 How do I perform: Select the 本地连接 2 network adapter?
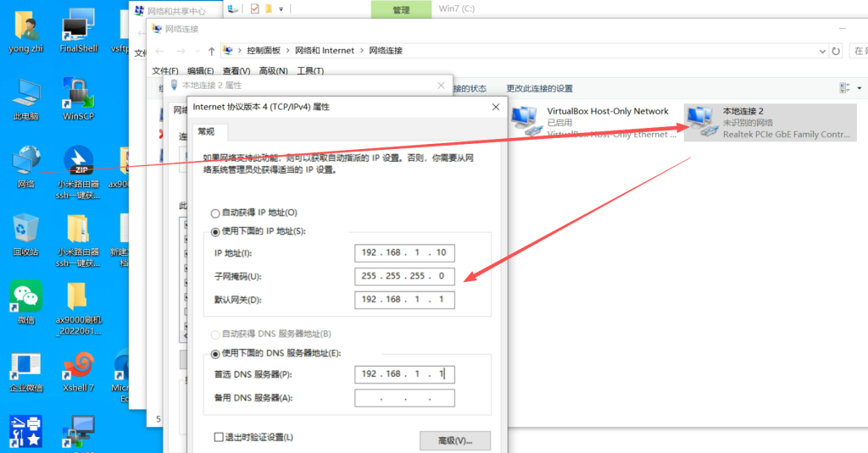point(770,122)
